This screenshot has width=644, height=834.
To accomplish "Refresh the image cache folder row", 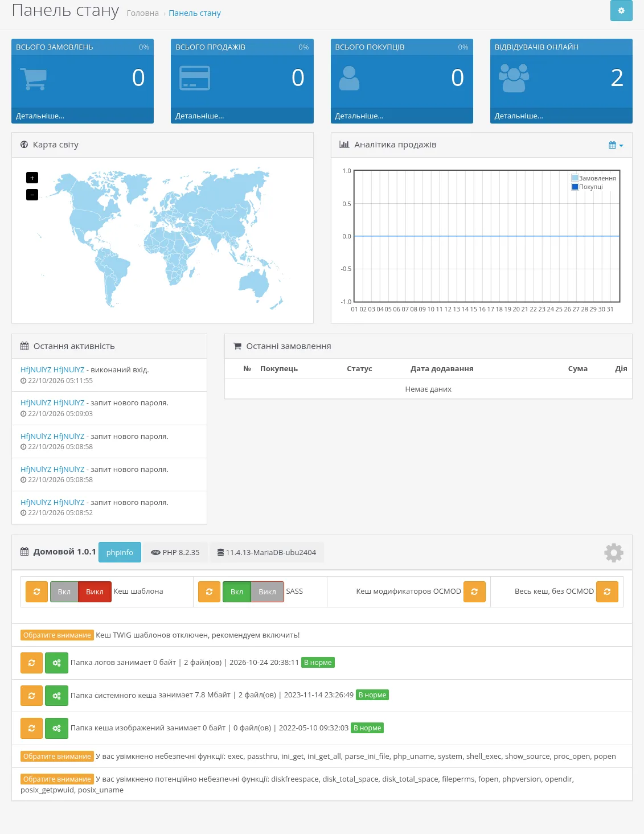I will 32,728.
